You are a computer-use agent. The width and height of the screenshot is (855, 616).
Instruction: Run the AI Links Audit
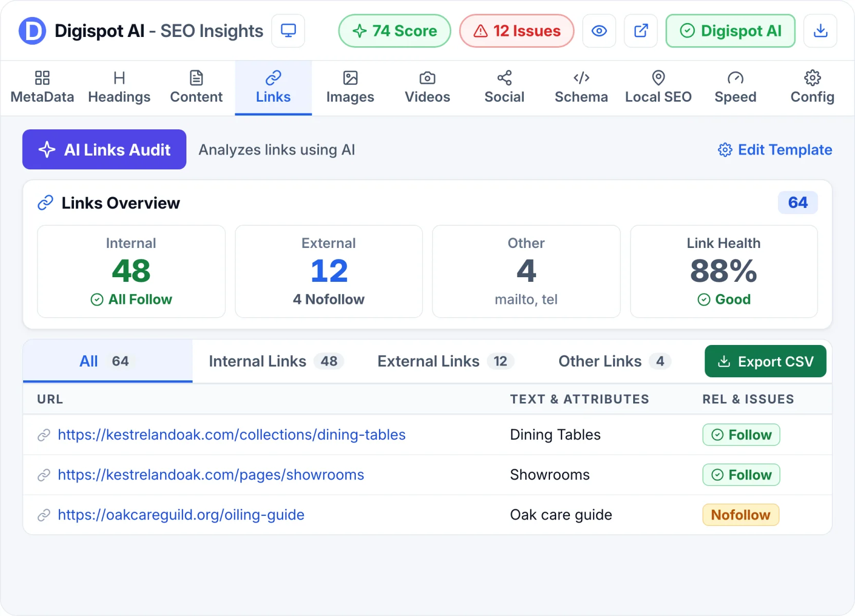coord(104,149)
